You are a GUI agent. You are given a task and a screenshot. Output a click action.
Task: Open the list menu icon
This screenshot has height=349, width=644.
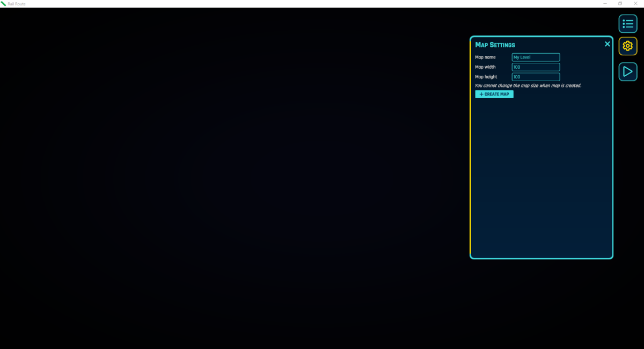click(x=628, y=24)
